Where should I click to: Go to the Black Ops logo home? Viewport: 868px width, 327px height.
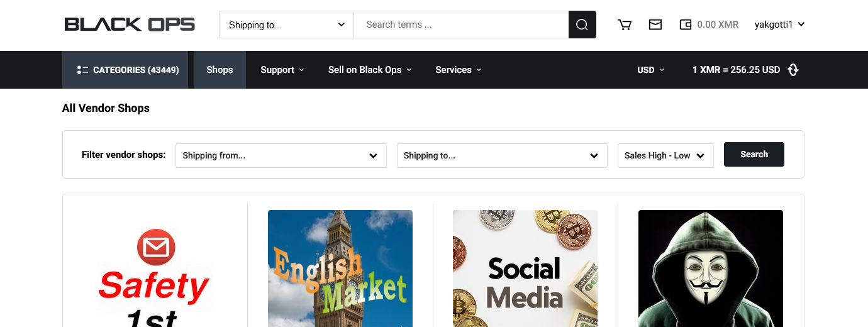tap(130, 25)
